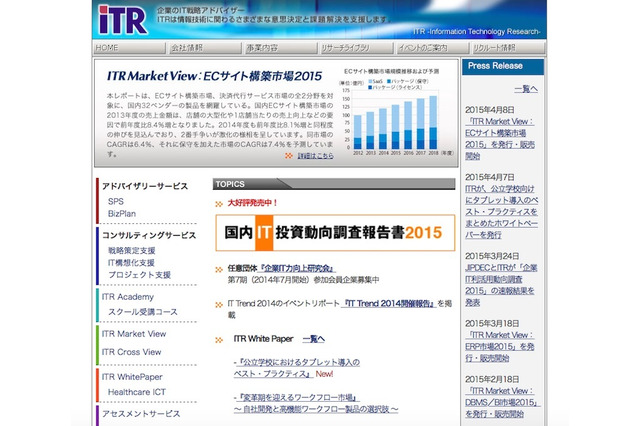Click the orange arrow icon beside 大好評発売中
Viewport: 640px width, 426px height.
(219, 203)
